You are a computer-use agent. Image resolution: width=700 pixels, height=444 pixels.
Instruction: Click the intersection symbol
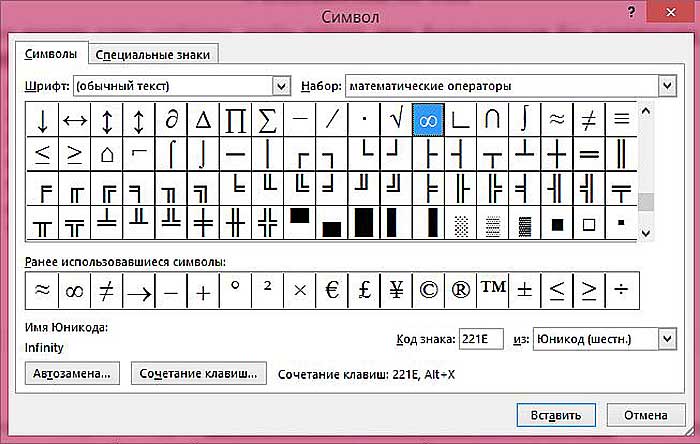click(492, 121)
